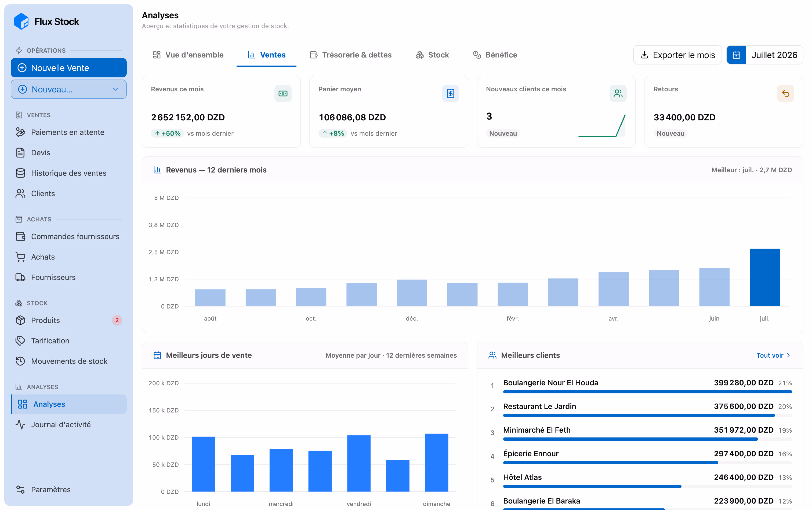812x510 pixels.
Task: Click the Nouveaux clients people icon
Action: coord(618,94)
